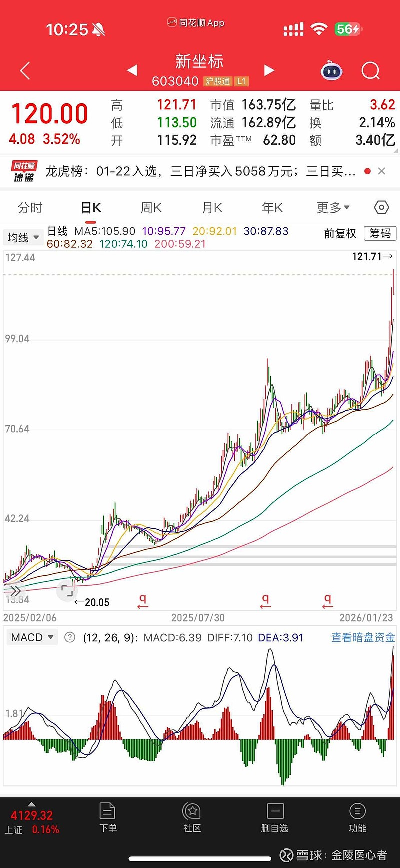Tap the 市盈TTM value 62.80

(279, 140)
